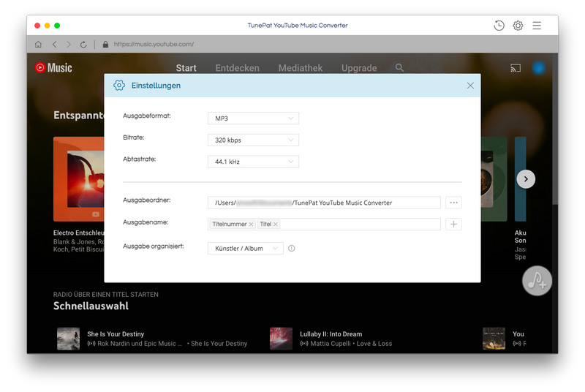Screen dimensions: 585x392
Task: Open the Abtastrate 44.1 kHz dropdown
Action: tap(253, 162)
